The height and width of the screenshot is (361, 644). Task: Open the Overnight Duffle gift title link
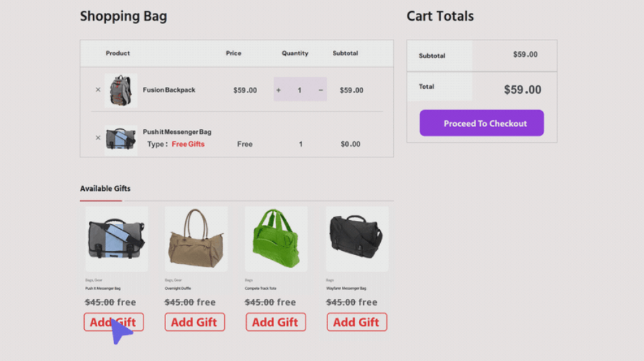tap(178, 289)
